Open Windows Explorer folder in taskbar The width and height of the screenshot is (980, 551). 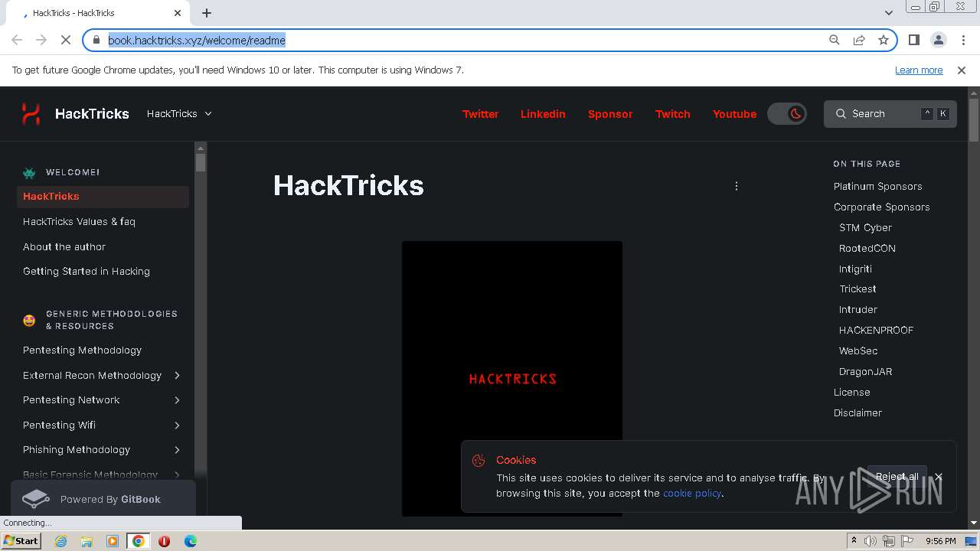coord(87,541)
